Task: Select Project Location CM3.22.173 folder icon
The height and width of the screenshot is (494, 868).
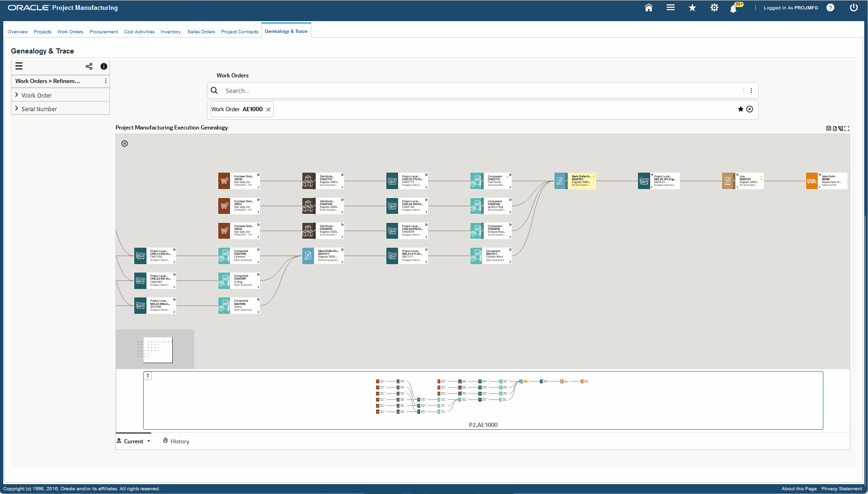Action: 392,181
